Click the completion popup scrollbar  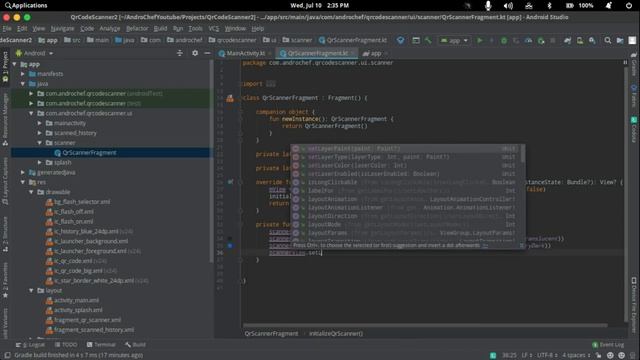(522, 153)
